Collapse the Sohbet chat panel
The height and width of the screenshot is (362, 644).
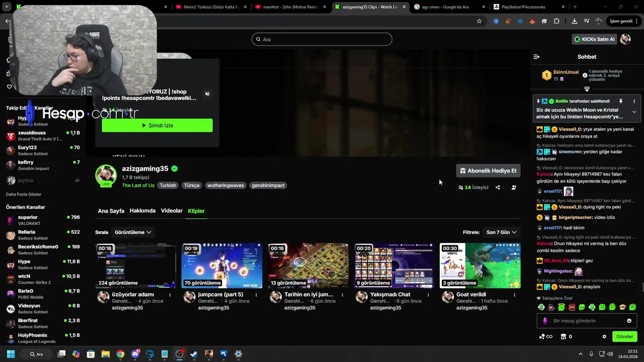pos(536,57)
